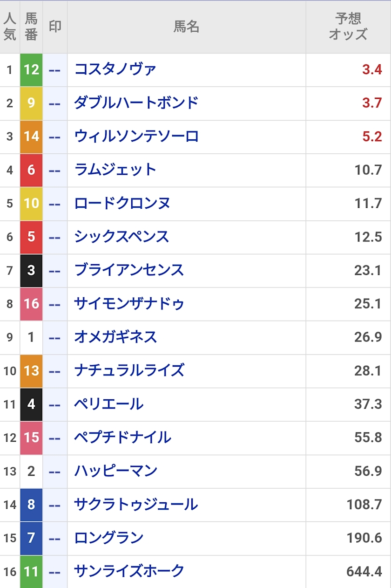Viewport: 391px width, 588px height.
Task: Select orange number 14 badge
Action: coord(31,137)
